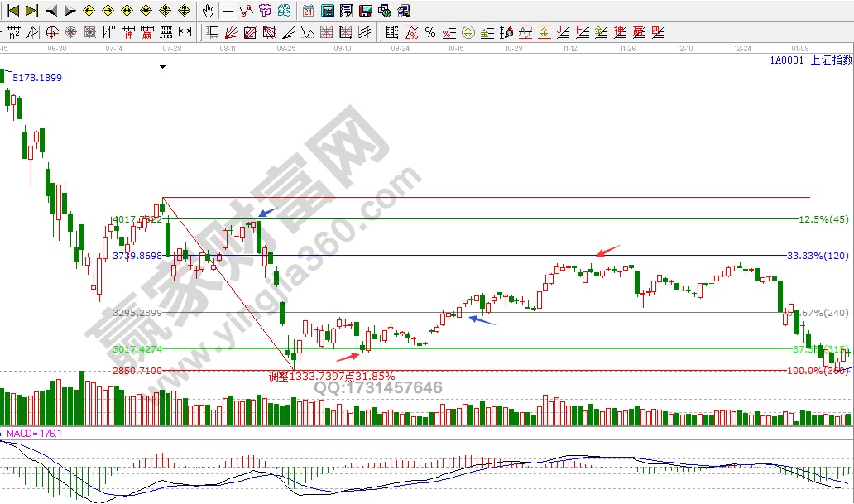
Task: Select the hand pan tool
Action: click(x=209, y=11)
